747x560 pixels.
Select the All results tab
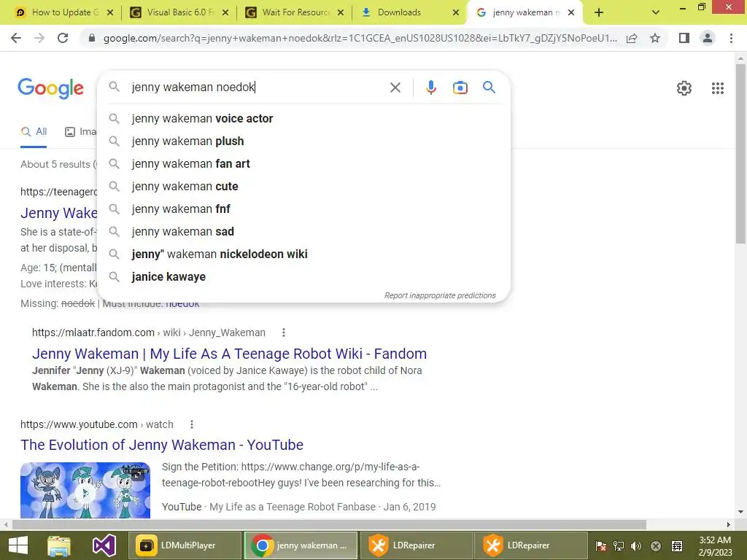click(x=34, y=132)
